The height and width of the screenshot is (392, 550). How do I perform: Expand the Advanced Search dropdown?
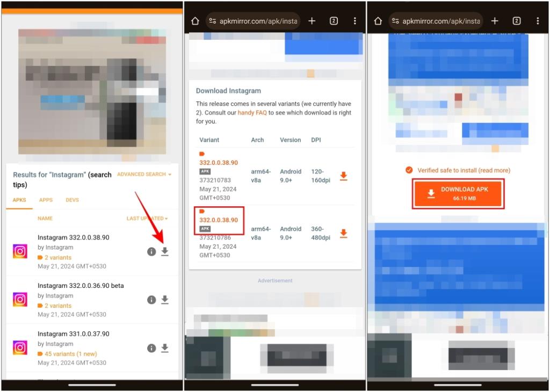pos(144,175)
